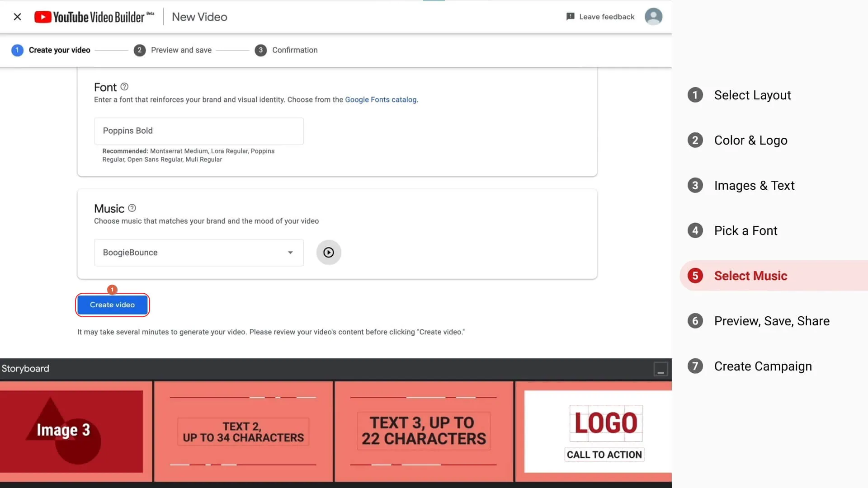Click the storyboard collapse icon

coord(660,370)
